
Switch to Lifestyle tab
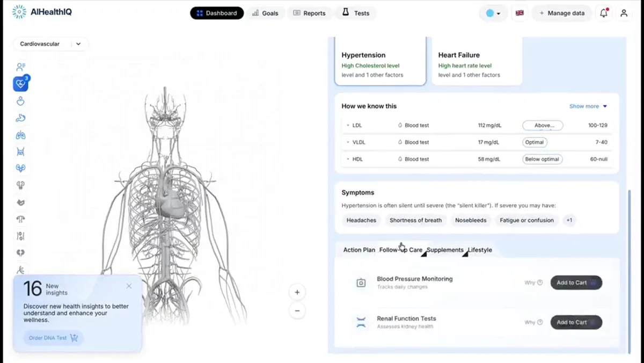click(x=480, y=250)
